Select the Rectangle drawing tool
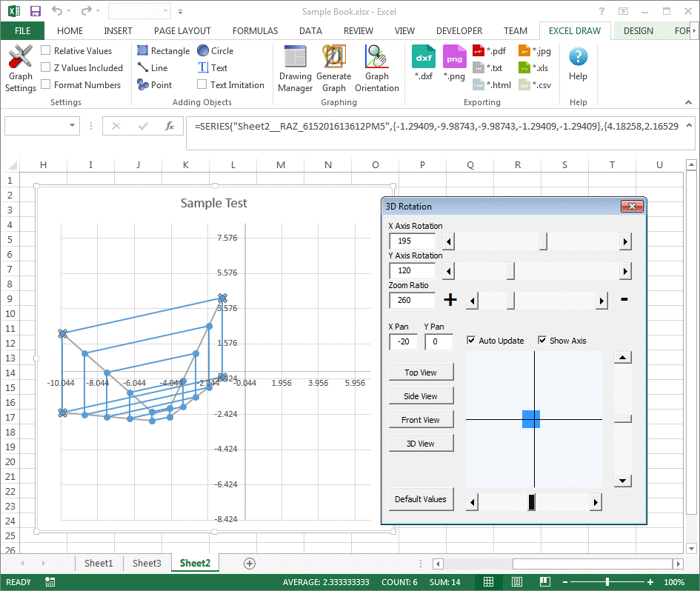Screen dimensions: 700x591 (163, 50)
